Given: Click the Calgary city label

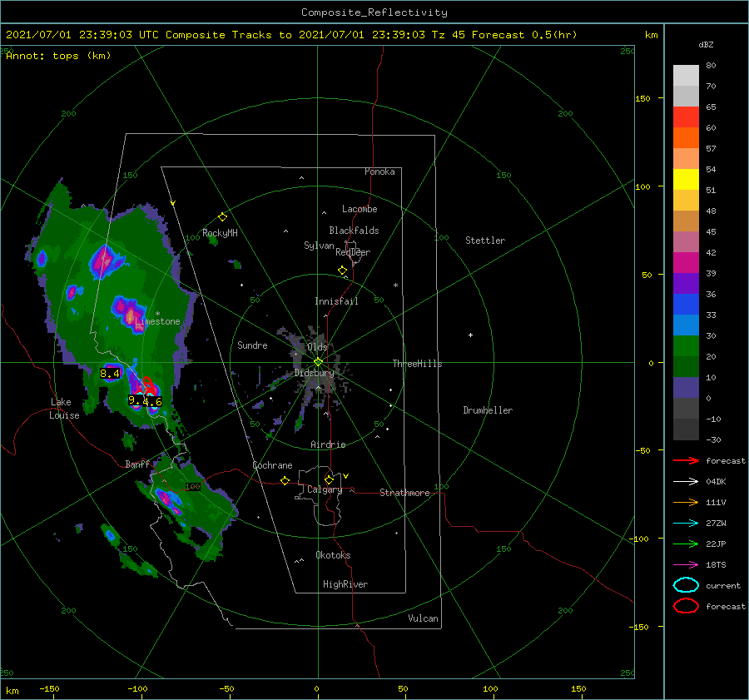Looking at the screenshot, I should click(325, 489).
